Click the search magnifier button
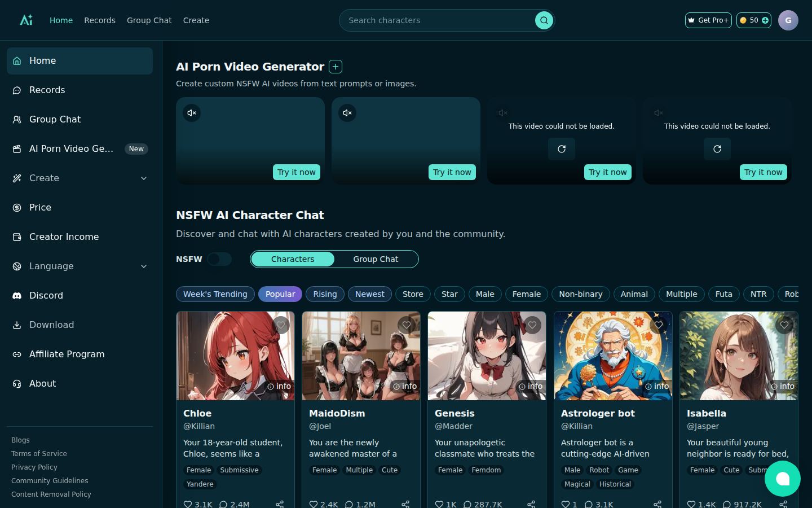Viewport: 812px width, 508px height. point(544,20)
